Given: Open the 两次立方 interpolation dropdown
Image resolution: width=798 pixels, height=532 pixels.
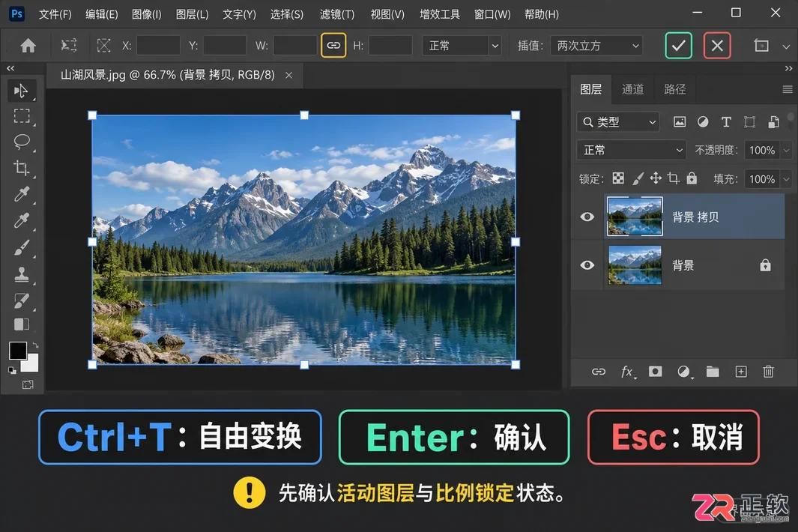Looking at the screenshot, I should [596, 46].
